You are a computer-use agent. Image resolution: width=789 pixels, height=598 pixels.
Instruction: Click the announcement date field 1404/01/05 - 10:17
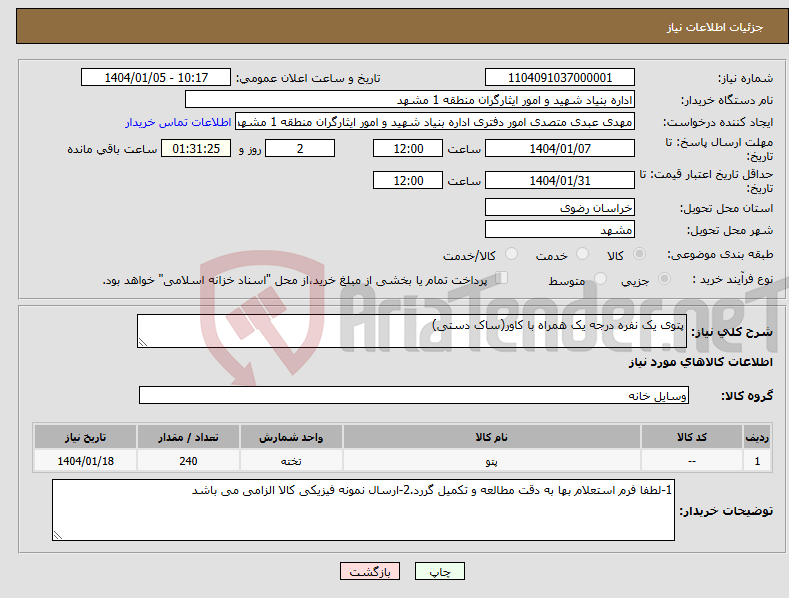pyautogui.click(x=156, y=78)
